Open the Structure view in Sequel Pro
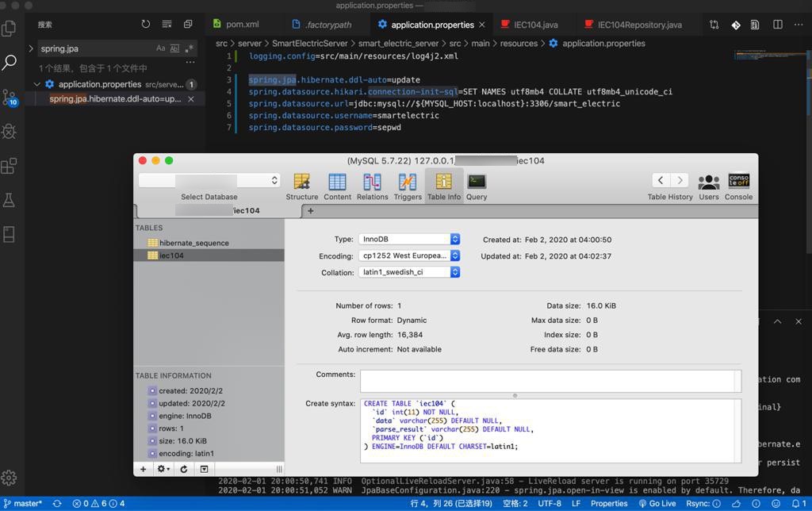812x511 pixels. tap(301, 186)
